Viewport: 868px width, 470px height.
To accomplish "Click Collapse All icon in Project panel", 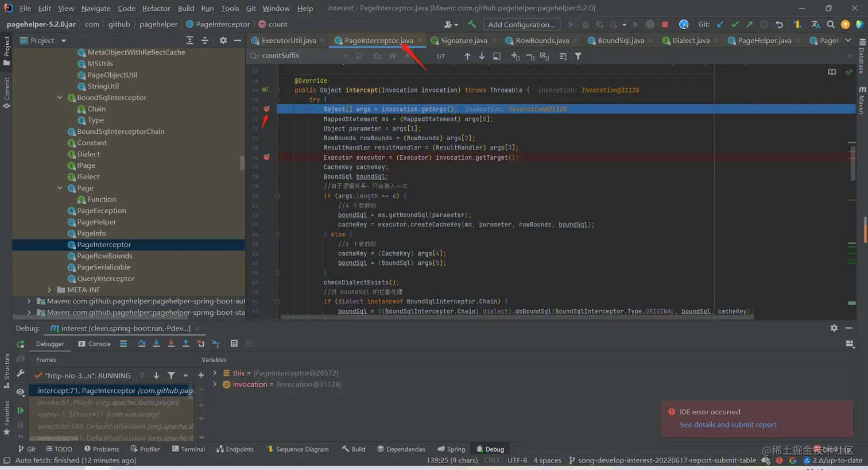I will click(x=205, y=40).
